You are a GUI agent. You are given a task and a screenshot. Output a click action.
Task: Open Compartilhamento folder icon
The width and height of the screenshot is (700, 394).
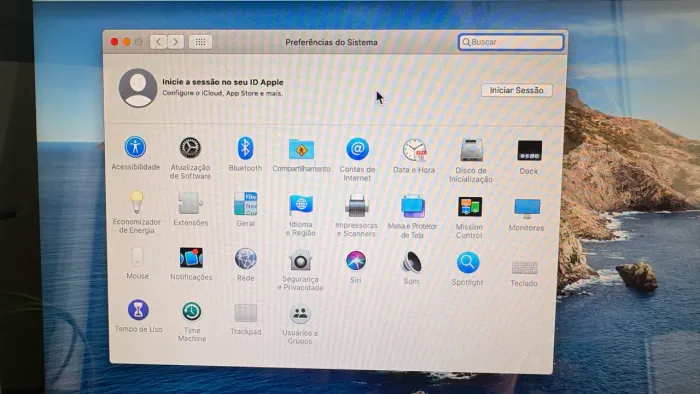[301, 149]
